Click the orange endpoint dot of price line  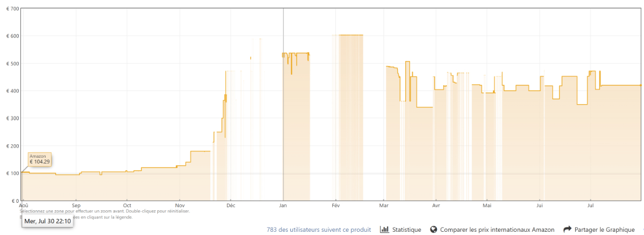pyautogui.click(x=641, y=85)
